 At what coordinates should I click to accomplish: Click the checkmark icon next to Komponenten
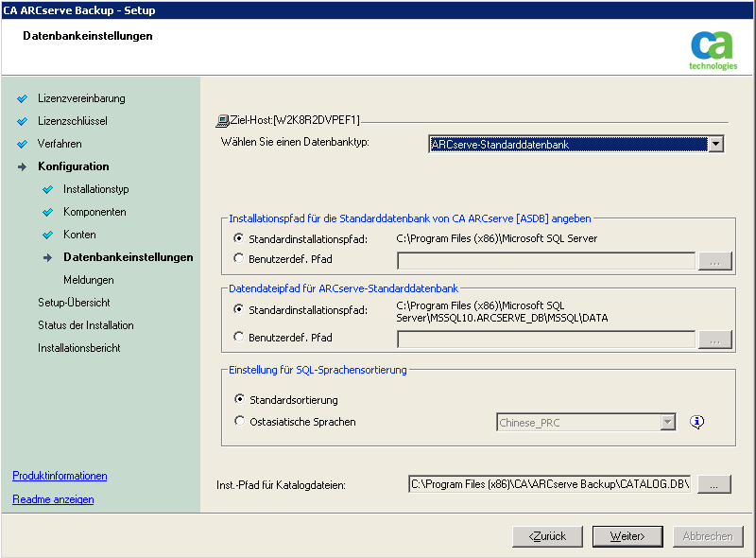point(48,212)
